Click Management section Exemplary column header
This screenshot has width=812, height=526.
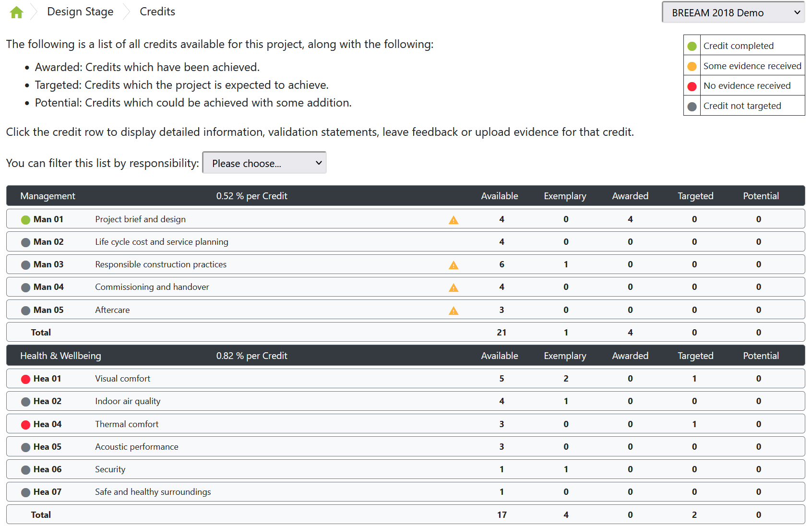point(565,196)
